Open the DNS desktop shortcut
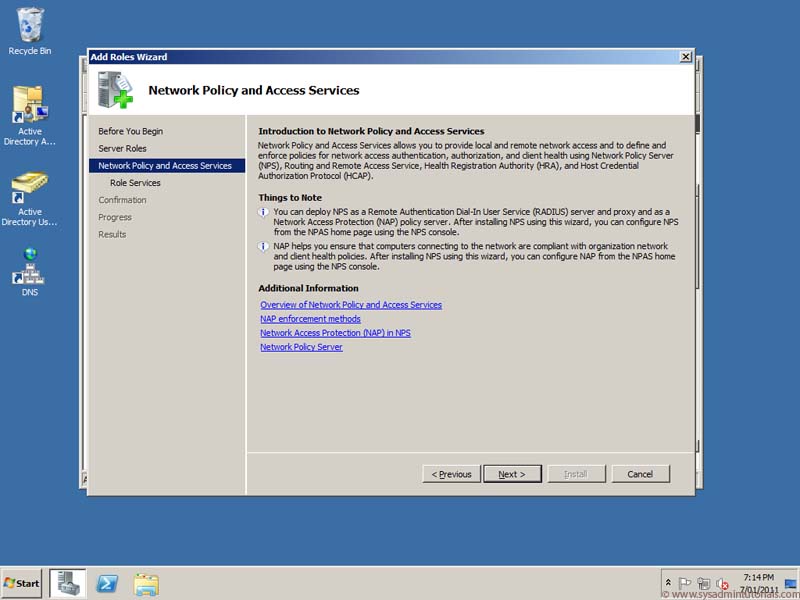The width and height of the screenshot is (800, 600). (30, 271)
